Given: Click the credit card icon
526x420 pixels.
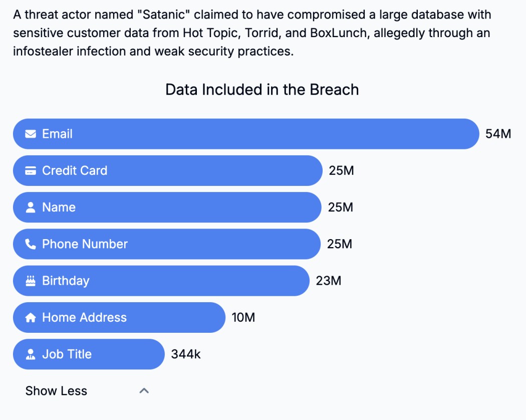Looking at the screenshot, I should pyautogui.click(x=31, y=171).
